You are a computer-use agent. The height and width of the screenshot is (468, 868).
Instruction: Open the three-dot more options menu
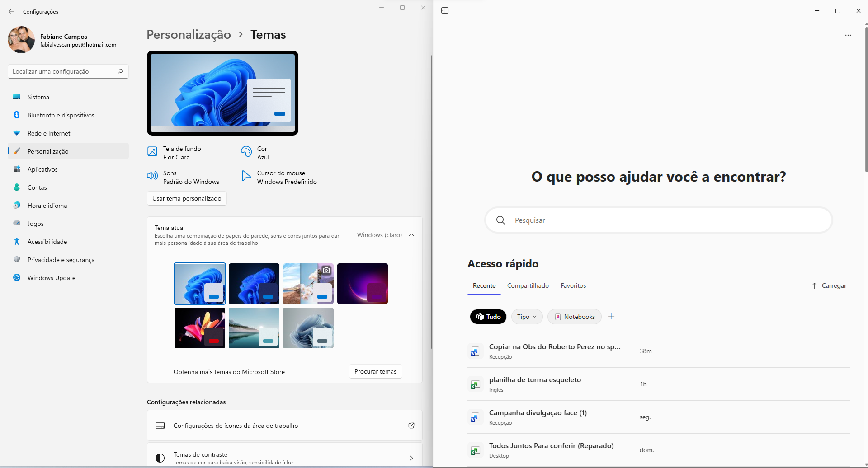tap(848, 35)
